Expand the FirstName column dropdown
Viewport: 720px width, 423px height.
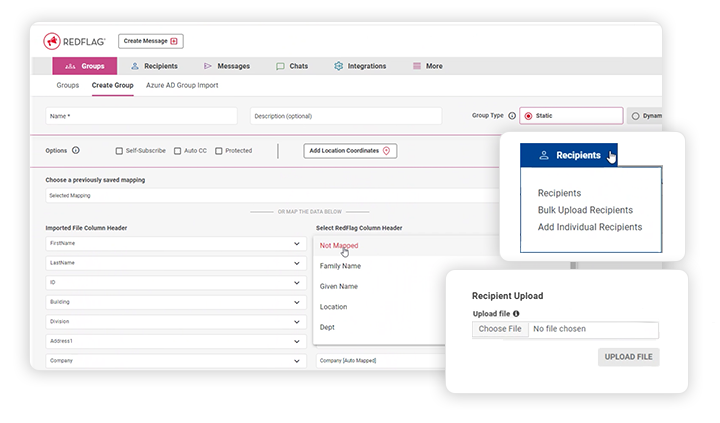tap(176, 243)
